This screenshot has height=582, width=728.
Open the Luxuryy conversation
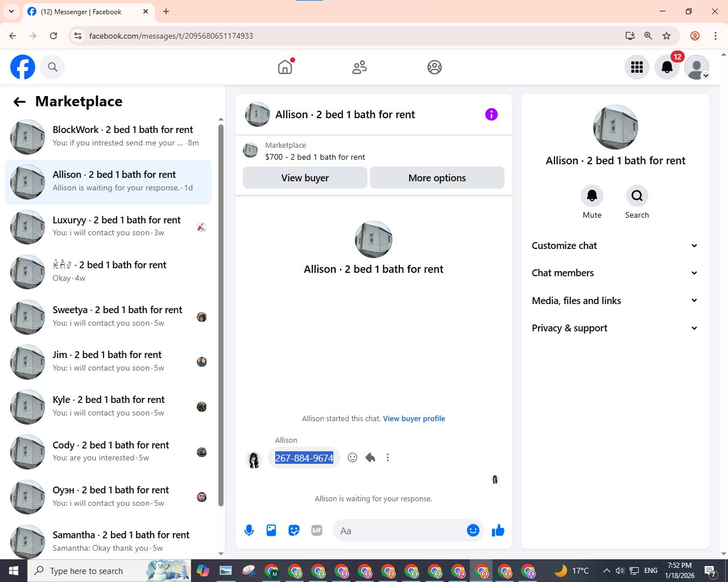(x=108, y=227)
